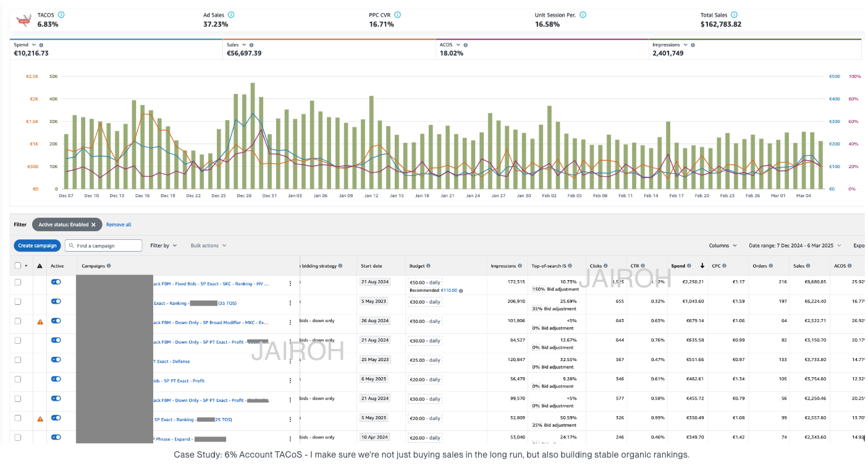Open the SP PT Exact - Defense campaign link
868x465 pixels.
(x=171, y=361)
